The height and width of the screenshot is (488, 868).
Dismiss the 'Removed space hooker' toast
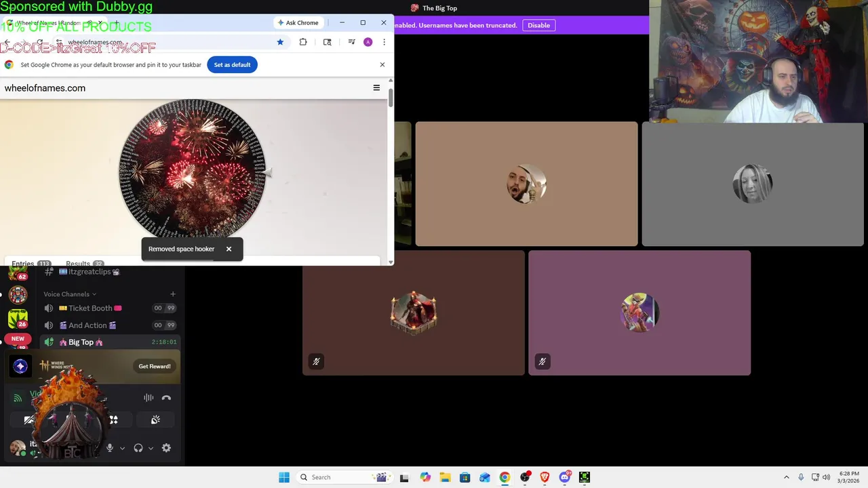coord(229,249)
